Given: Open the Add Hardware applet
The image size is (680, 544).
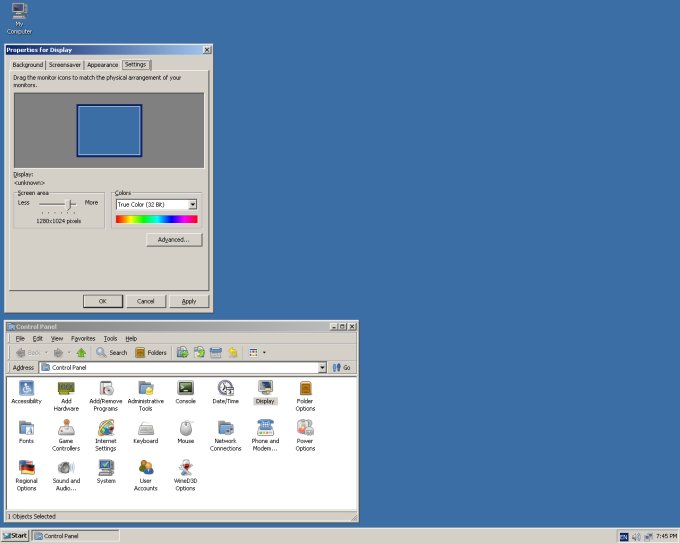Looking at the screenshot, I should pos(66,396).
